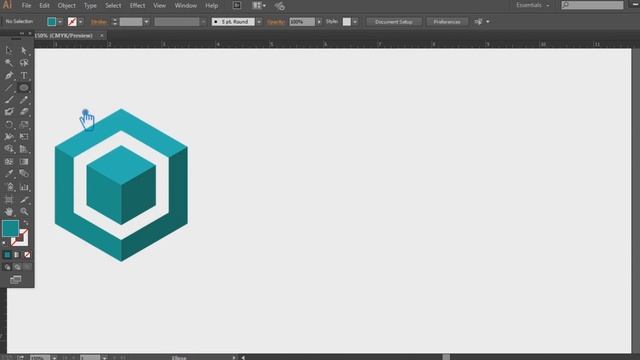The width and height of the screenshot is (640, 360).
Task: Select the Column Graph tool
Action: [x=24, y=187]
